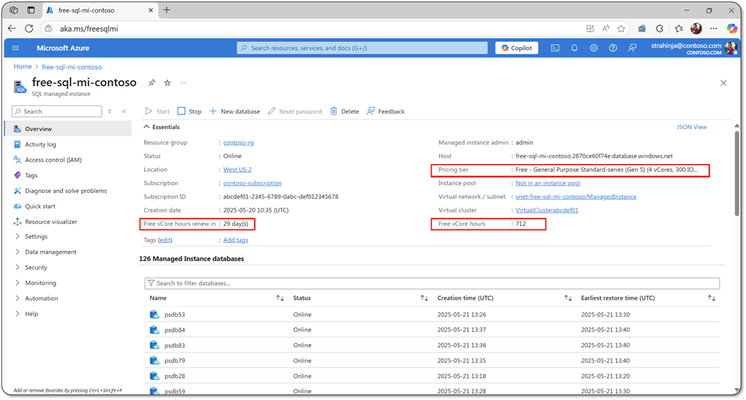The height and width of the screenshot is (400, 746).
Task: Collapse the Essentials section
Action: [162, 127]
